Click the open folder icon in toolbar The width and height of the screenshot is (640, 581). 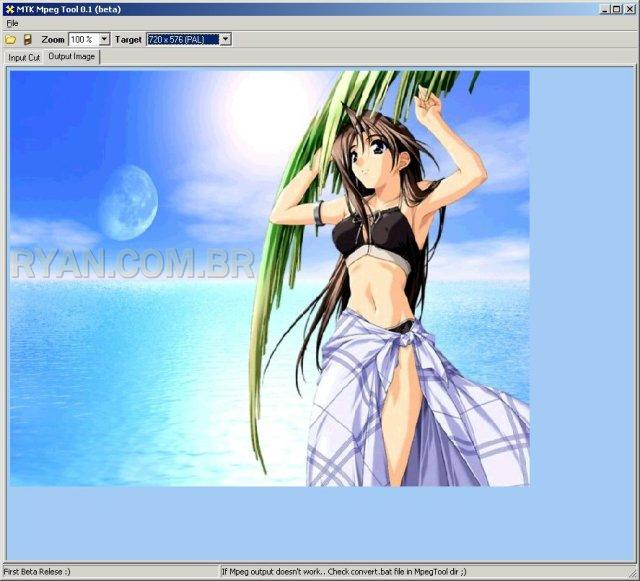click(11, 39)
